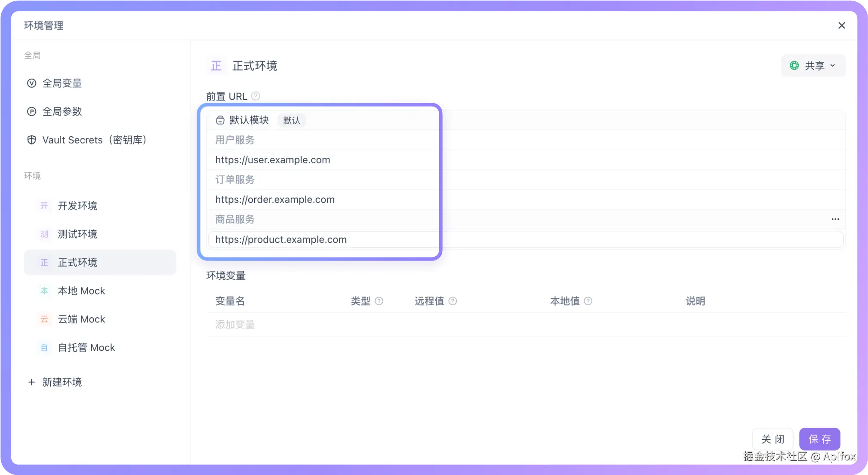Open 全局变量 in the sidebar
This screenshot has height=475, width=868.
(62, 83)
